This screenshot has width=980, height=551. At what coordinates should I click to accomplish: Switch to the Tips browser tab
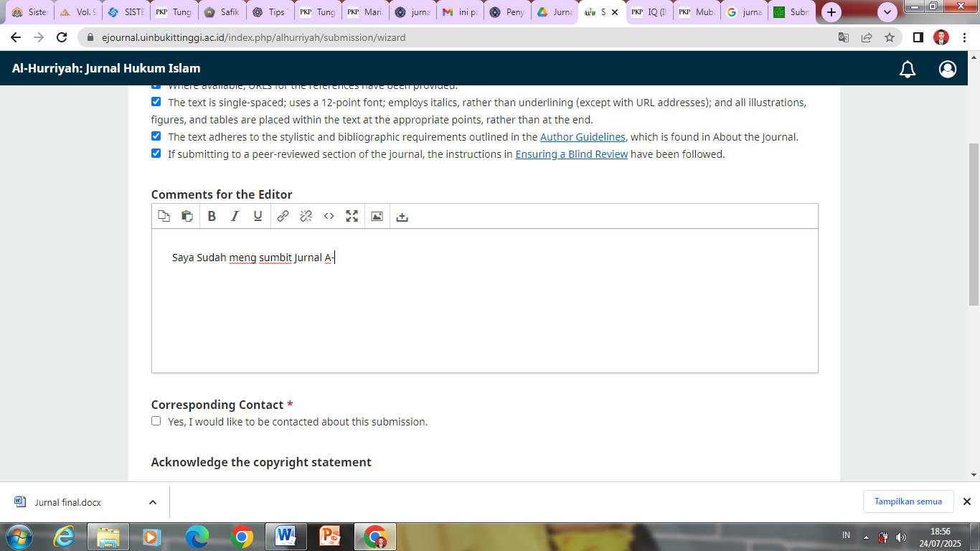tap(269, 12)
